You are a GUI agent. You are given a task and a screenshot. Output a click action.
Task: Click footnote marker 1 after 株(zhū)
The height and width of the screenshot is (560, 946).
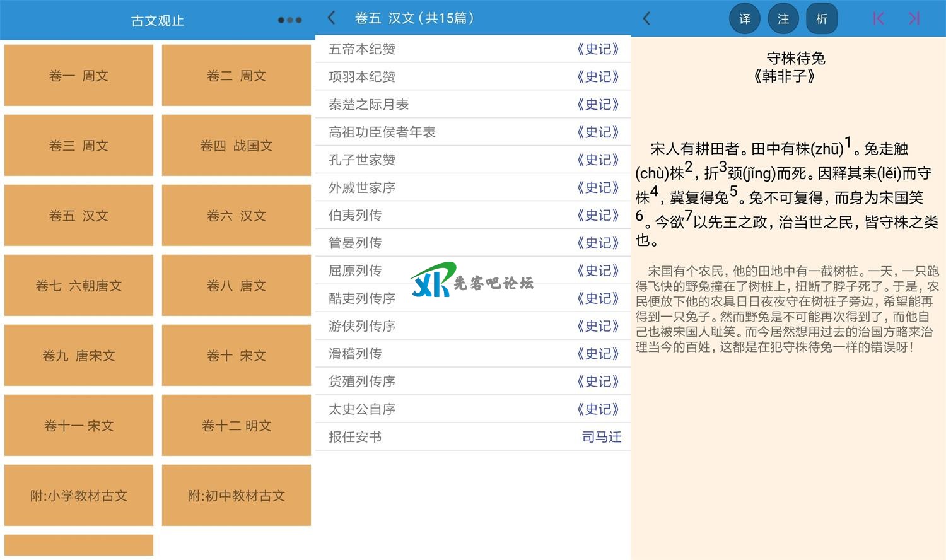[x=848, y=143]
